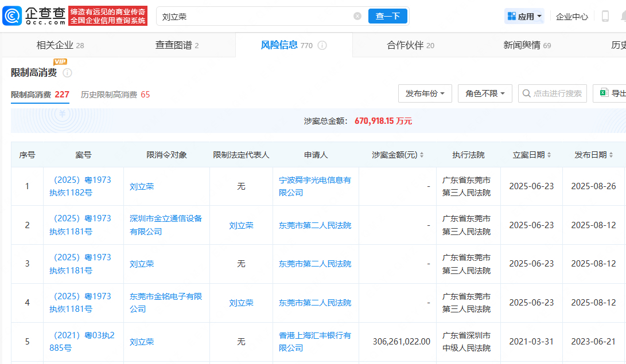
Task: Select 历史限制高消费 sub-tab
Action: tap(115, 95)
